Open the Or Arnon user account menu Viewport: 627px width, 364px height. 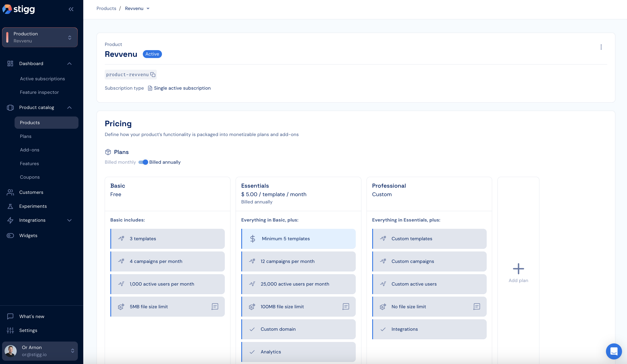coord(40,351)
